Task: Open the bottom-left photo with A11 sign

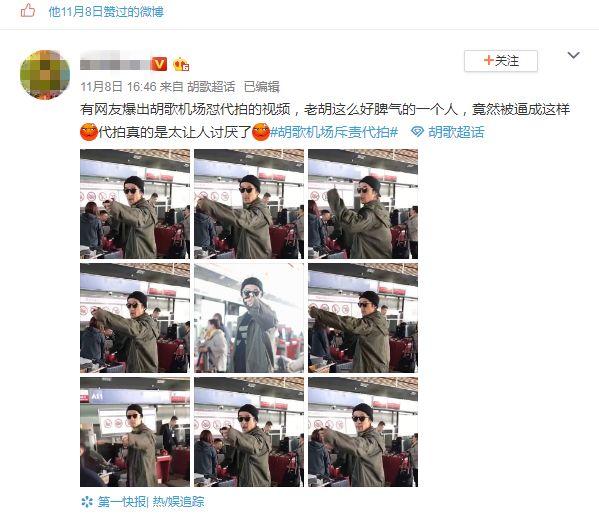Action: 135,432
